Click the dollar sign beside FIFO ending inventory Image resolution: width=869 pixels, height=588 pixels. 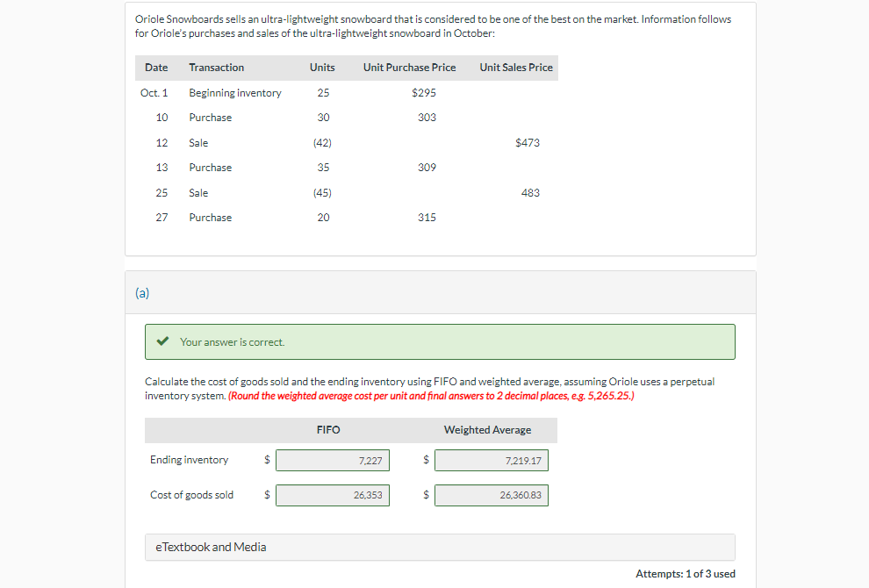click(265, 459)
